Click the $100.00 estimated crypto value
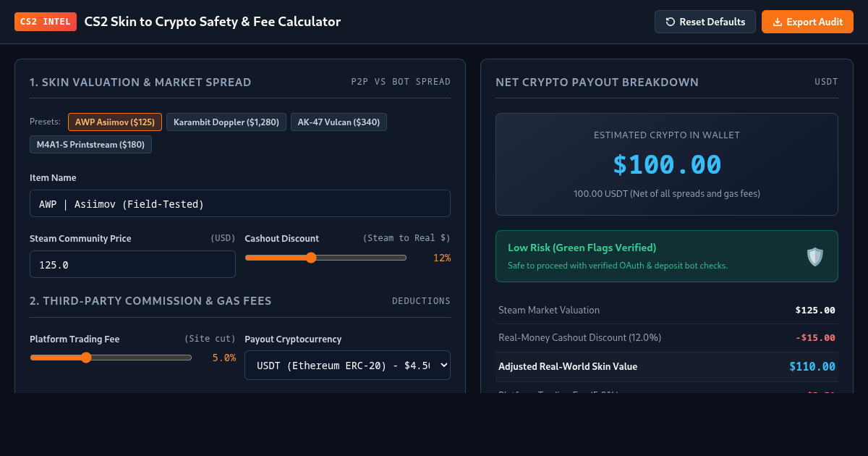The image size is (868, 456). pos(667,164)
